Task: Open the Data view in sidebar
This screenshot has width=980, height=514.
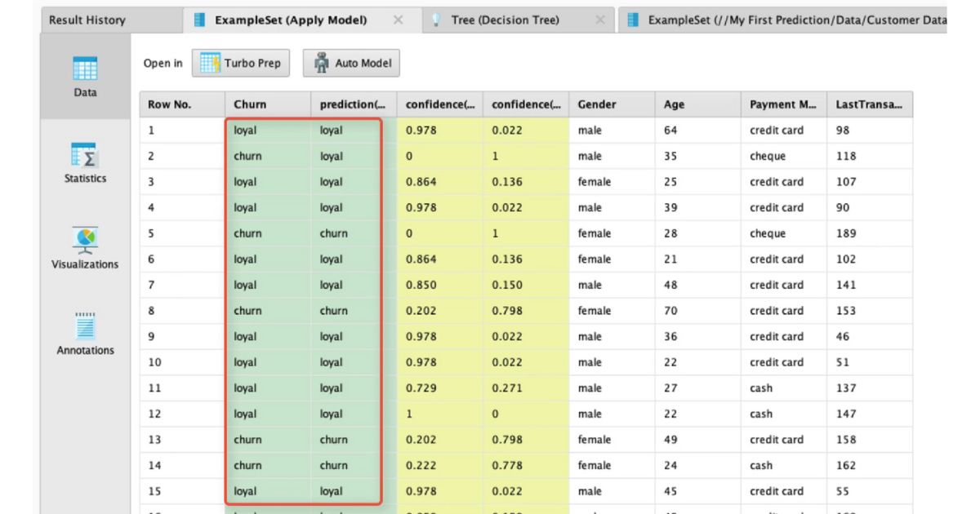Action: pos(84,76)
